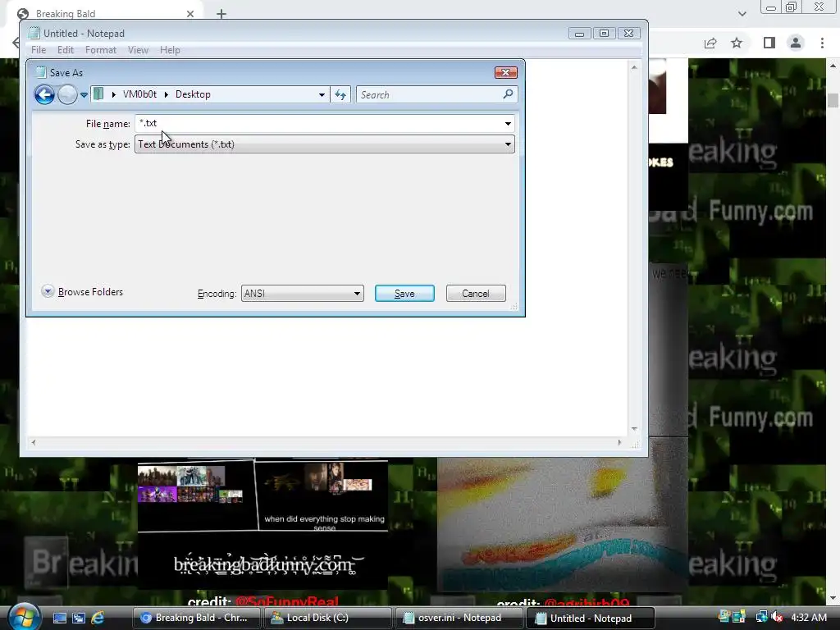840x630 pixels.
Task: Click the Chrome page scrollbar thumb
Action: tap(833, 100)
